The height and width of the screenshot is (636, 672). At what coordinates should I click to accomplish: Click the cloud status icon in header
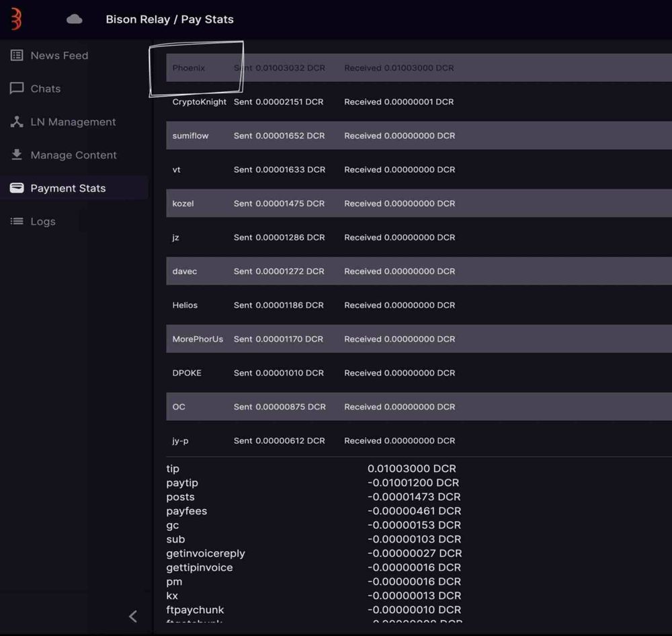[x=74, y=19]
